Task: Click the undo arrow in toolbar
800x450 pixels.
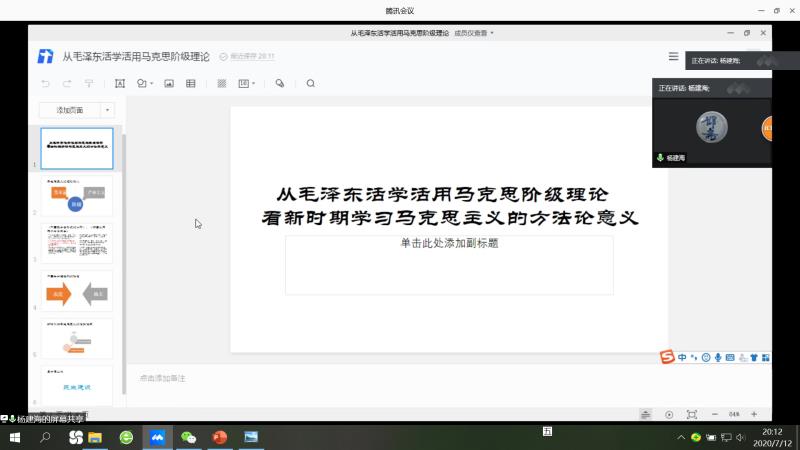Action: point(45,84)
